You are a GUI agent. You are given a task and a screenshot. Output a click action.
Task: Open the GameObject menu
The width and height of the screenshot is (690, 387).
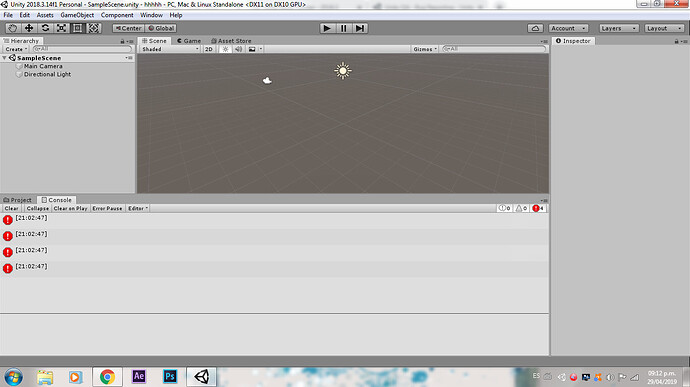pos(77,15)
